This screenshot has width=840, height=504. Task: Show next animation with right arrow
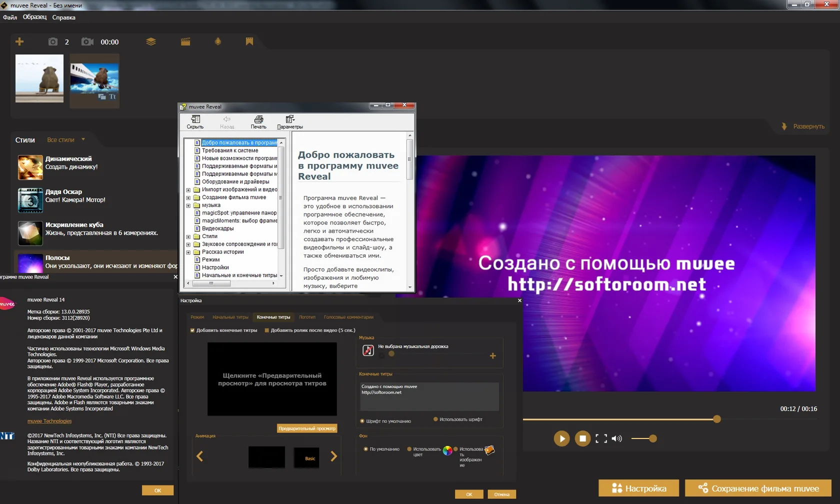(333, 456)
